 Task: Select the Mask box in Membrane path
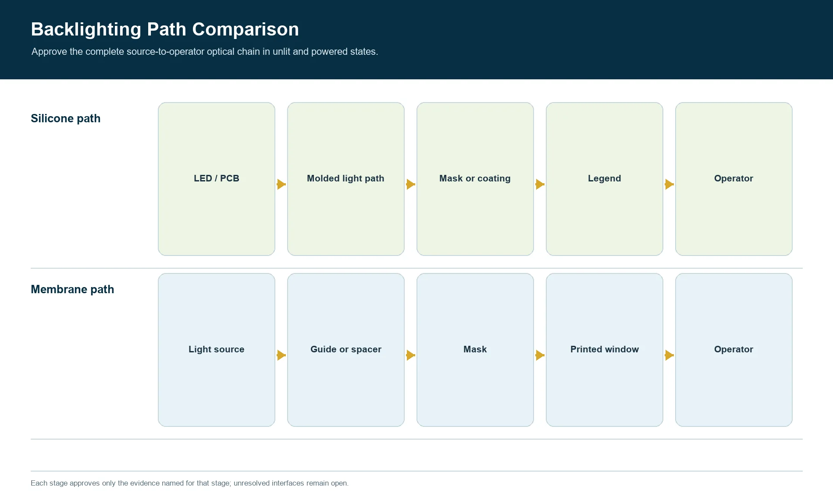pos(475,350)
